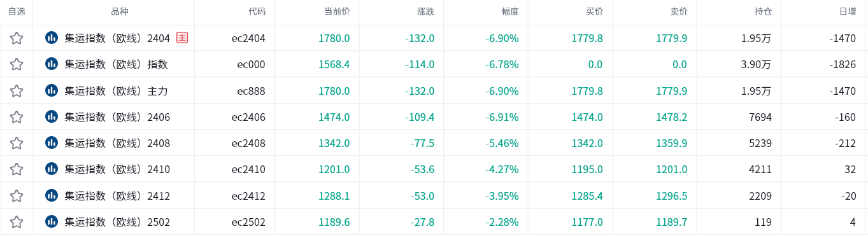Click the red 主 badge on 2404 row
Screen dimensions: 868x236
pyautogui.click(x=182, y=38)
